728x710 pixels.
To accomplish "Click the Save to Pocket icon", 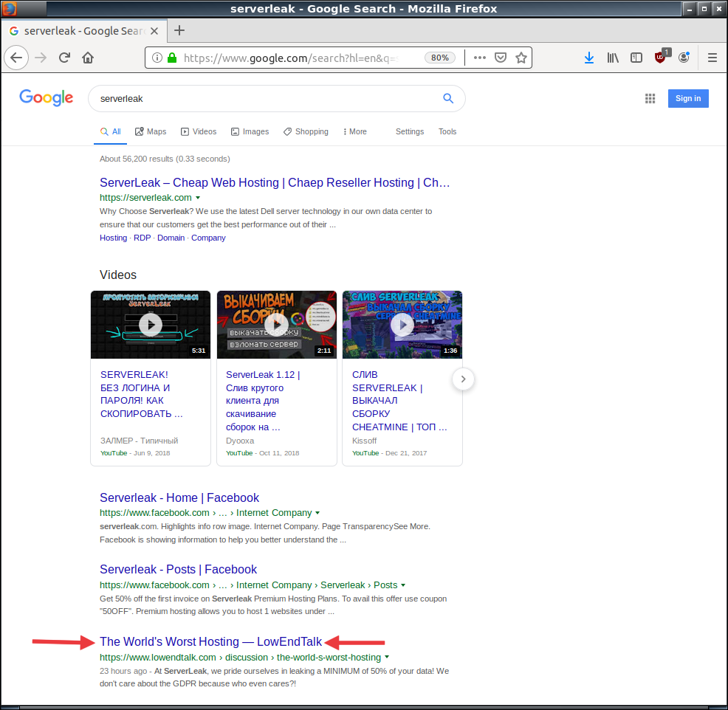I will pyautogui.click(x=500, y=58).
